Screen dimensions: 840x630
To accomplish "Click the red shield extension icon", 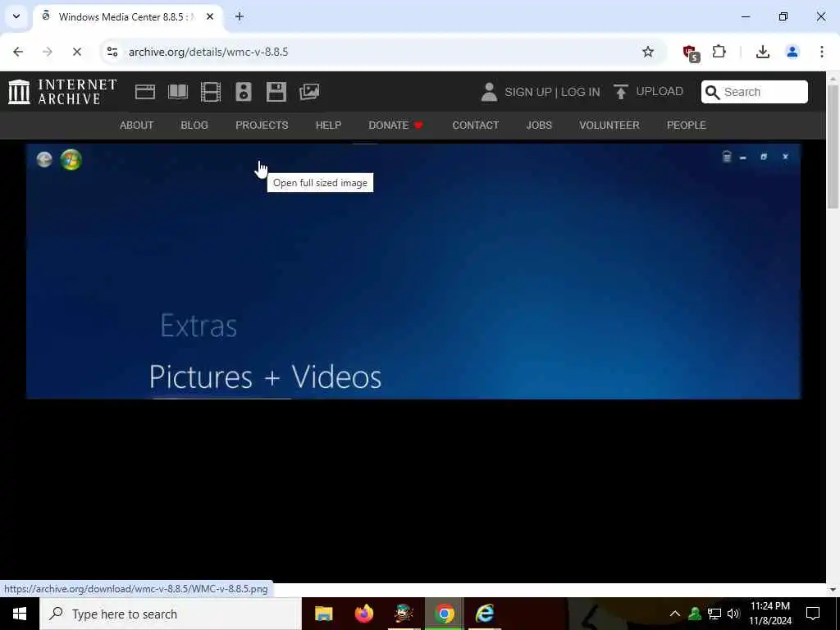I will 691,52.
